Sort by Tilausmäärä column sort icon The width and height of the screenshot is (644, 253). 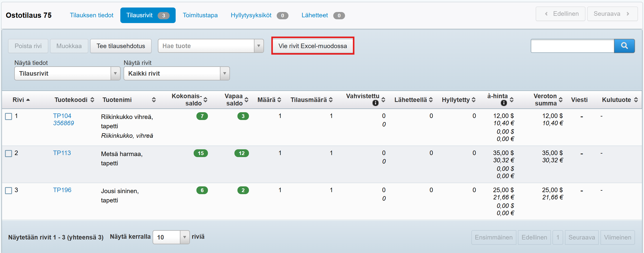click(331, 100)
